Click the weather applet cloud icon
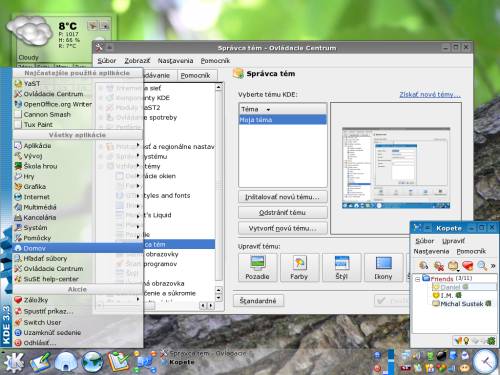This screenshot has width=500, height=375. (x=31, y=32)
